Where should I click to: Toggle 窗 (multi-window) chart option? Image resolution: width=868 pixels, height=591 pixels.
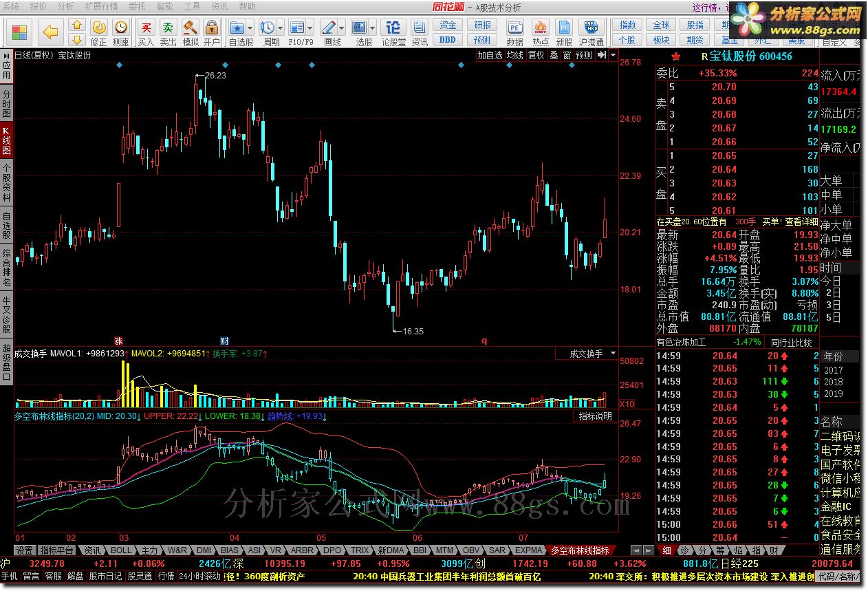click(x=567, y=55)
